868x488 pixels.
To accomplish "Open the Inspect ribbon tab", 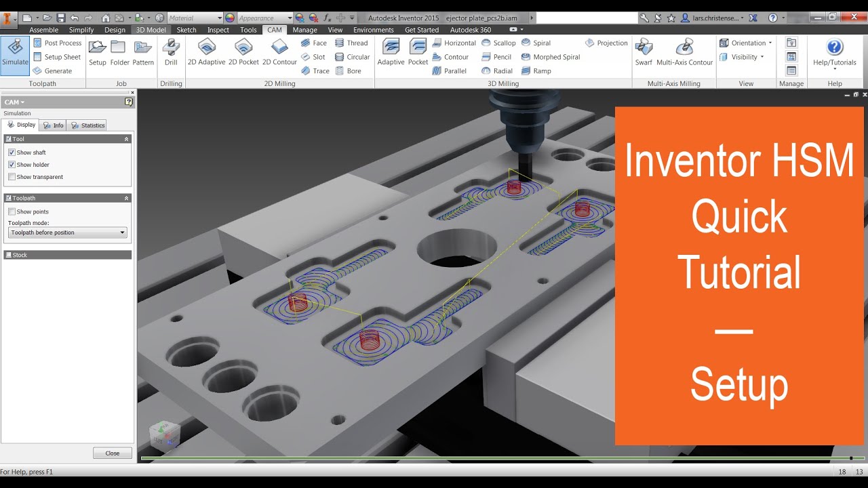I will click(218, 30).
